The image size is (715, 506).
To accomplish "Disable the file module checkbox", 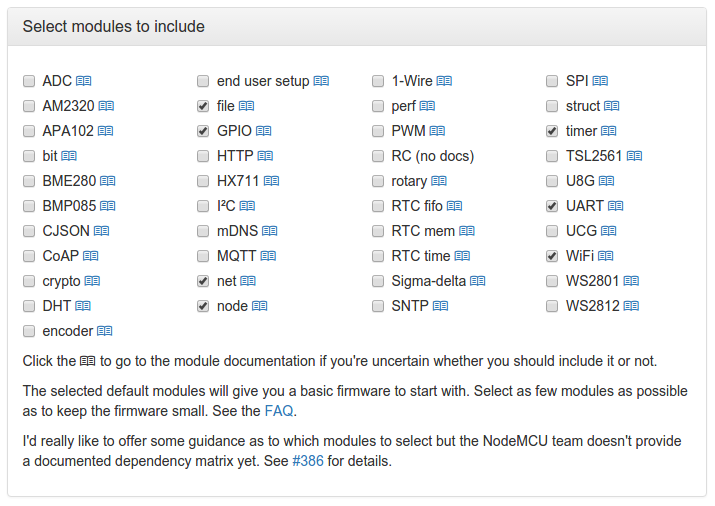I will (x=203, y=106).
